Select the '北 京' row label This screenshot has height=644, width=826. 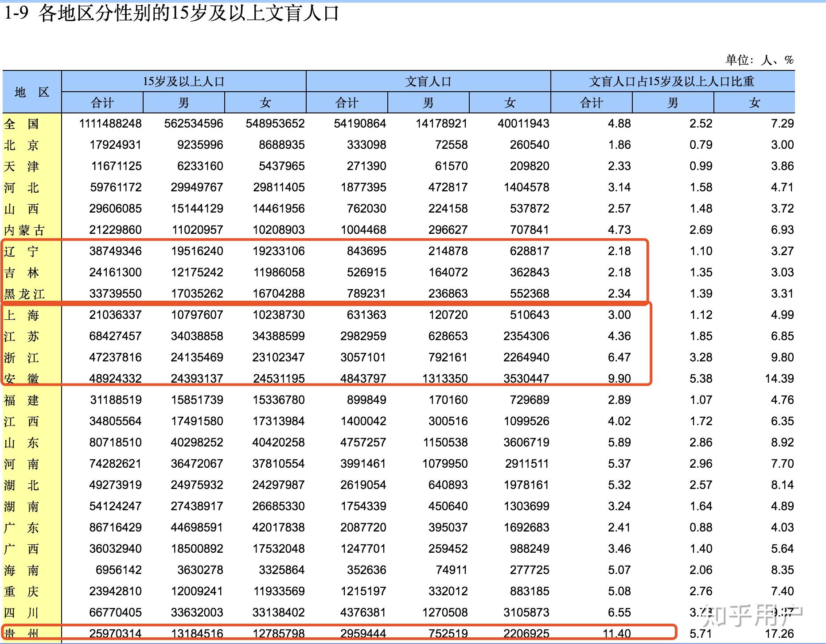[x=22, y=145]
